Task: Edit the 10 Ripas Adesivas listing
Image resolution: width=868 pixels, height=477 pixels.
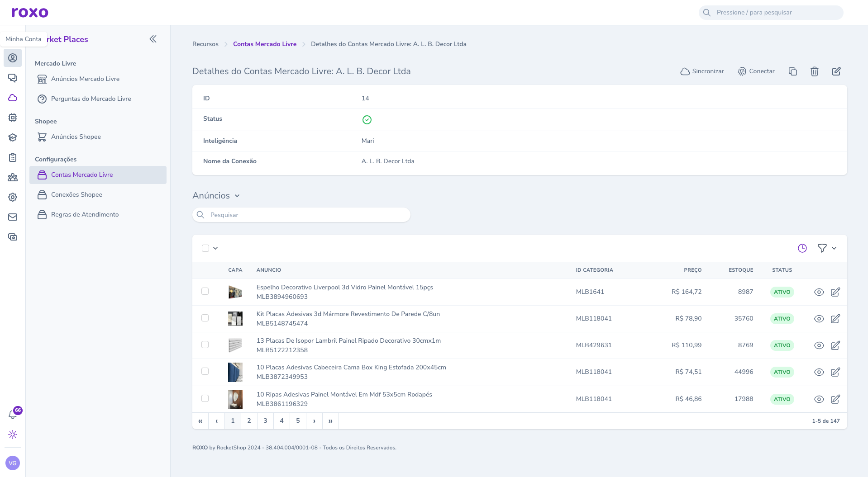Action: tap(835, 399)
